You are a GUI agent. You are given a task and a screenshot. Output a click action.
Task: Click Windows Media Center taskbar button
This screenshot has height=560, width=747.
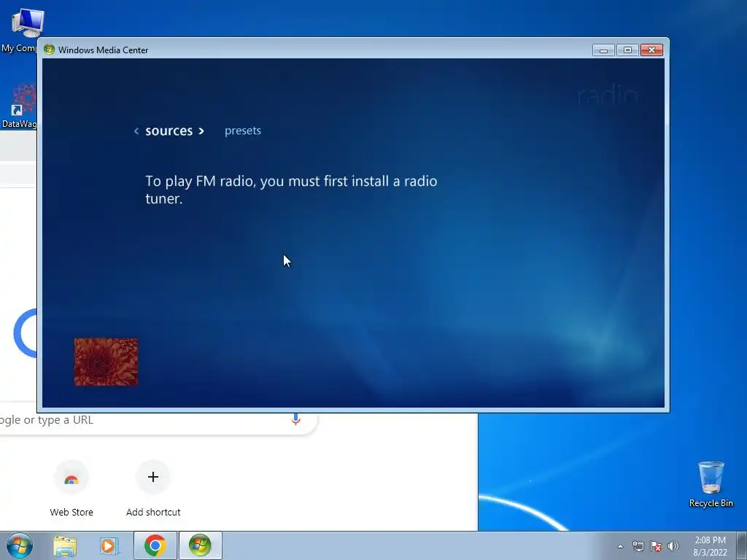pyautogui.click(x=200, y=545)
